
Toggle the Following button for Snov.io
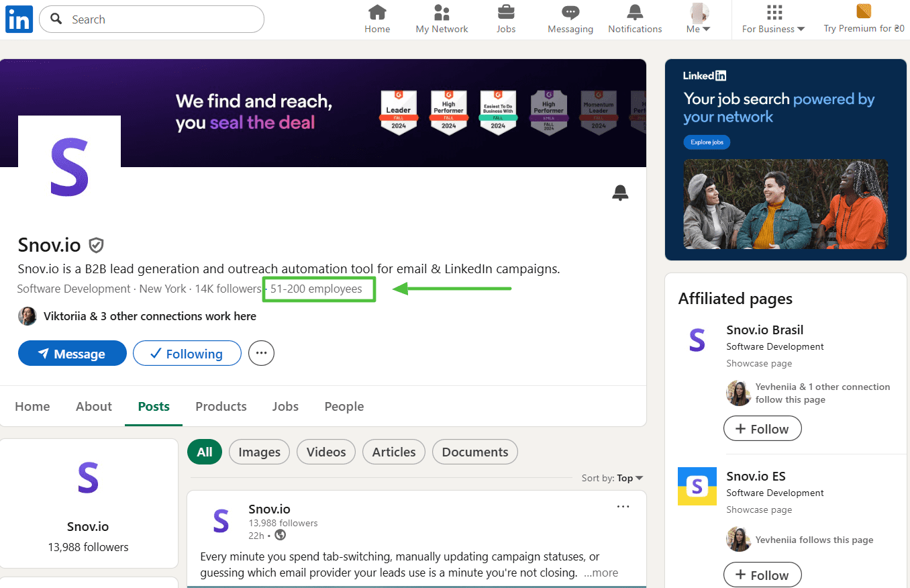(x=187, y=354)
